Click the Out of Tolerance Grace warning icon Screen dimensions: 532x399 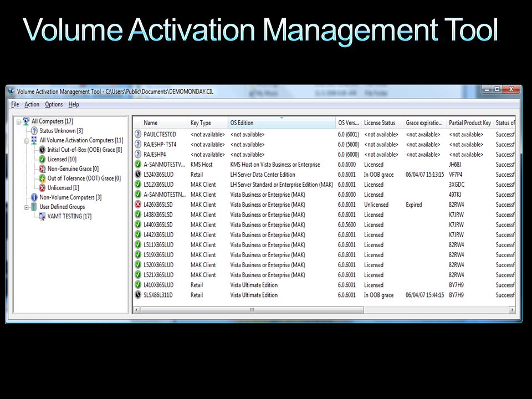[42, 178]
